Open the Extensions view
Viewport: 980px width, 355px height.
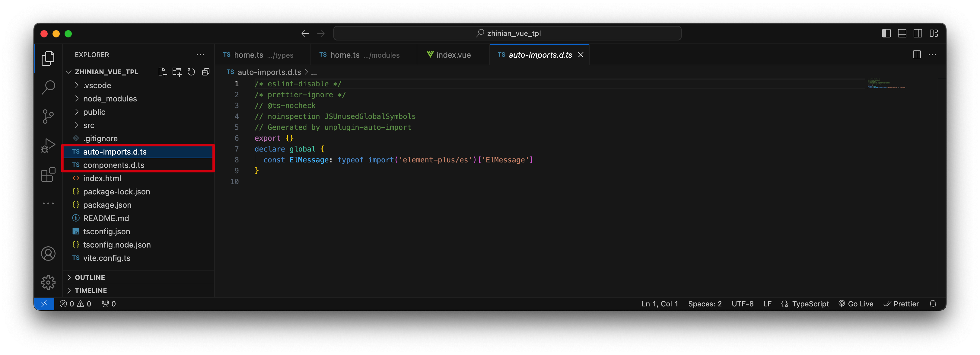(48, 175)
